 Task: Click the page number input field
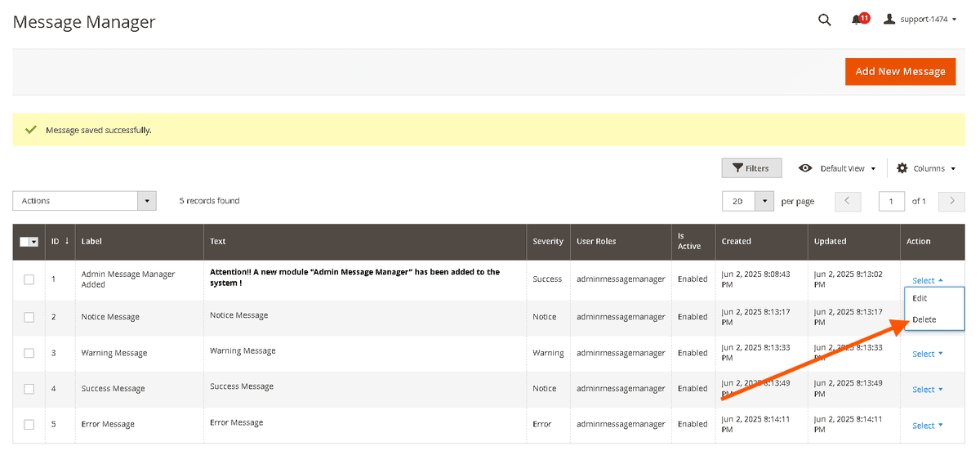pyautogui.click(x=891, y=201)
